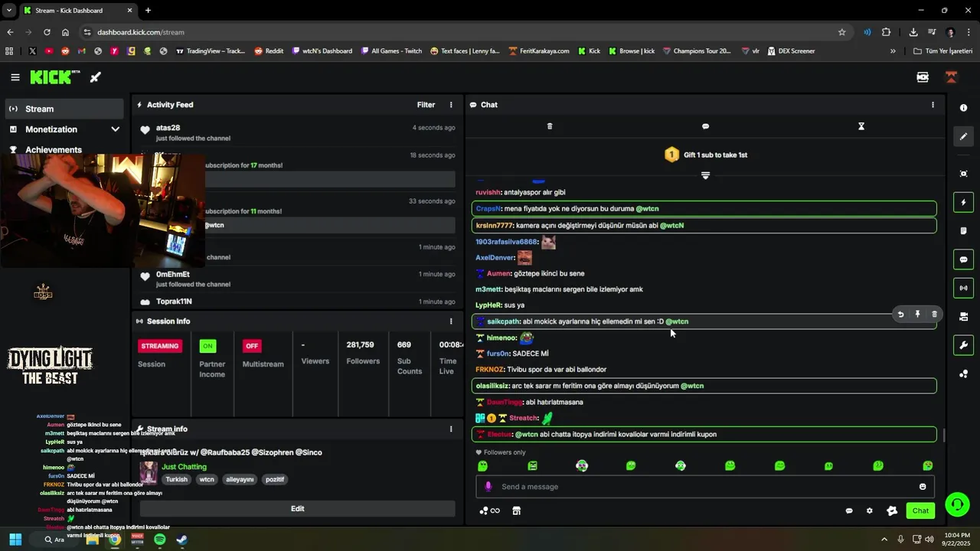Open the shop icon below message box
The width and height of the screenshot is (980, 551).
coord(517,511)
